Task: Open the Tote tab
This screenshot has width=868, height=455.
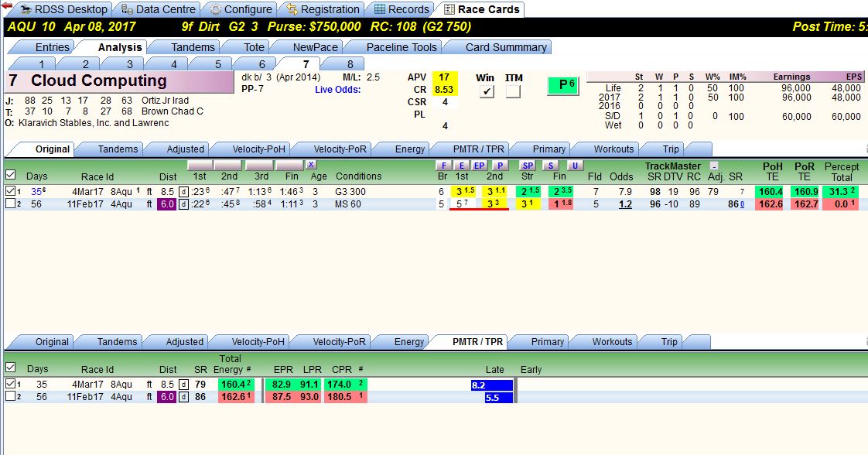Action: click(254, 47)
